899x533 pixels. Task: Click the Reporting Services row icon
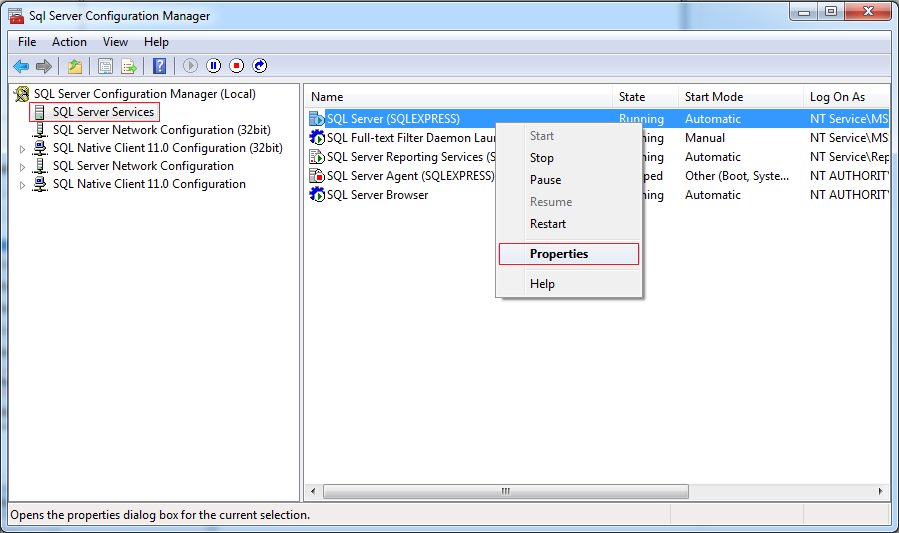[316, 157]
